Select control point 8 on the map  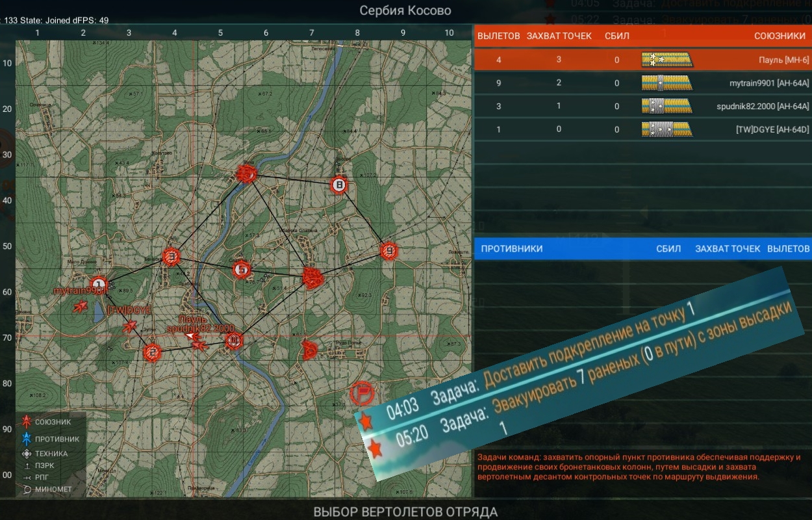pyautogui.click(x=338, y=185)
